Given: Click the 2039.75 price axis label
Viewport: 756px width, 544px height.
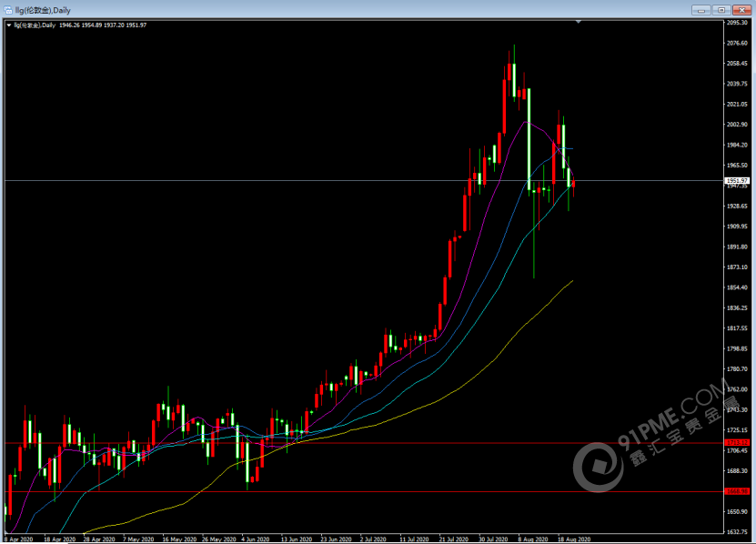Looking at the screenshot, I should click(737, 84).
